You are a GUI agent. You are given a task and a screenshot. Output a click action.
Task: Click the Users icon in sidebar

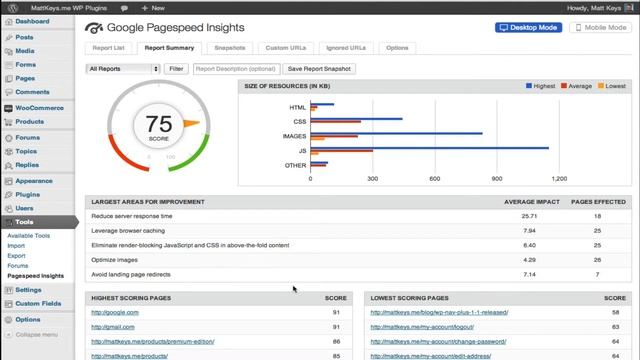[9, 209]
